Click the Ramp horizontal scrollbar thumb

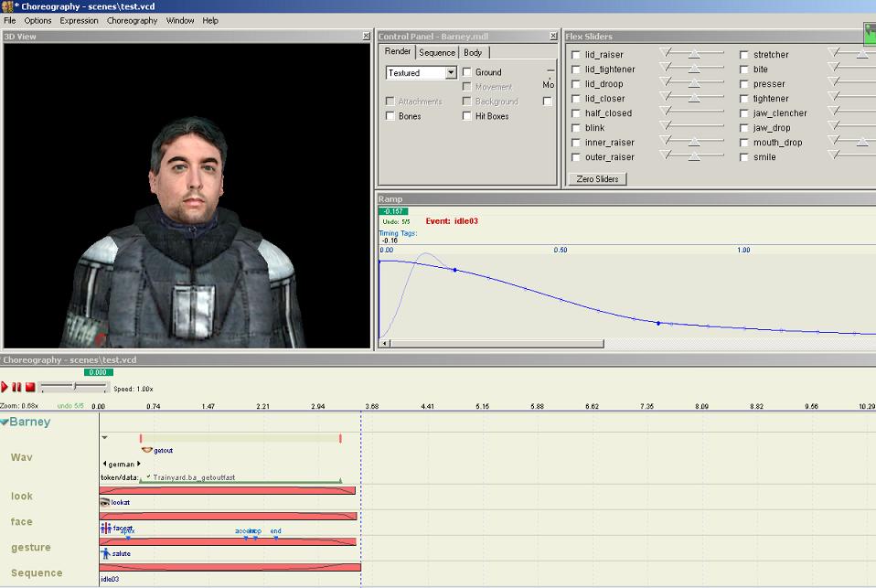[x=497, y=343]
